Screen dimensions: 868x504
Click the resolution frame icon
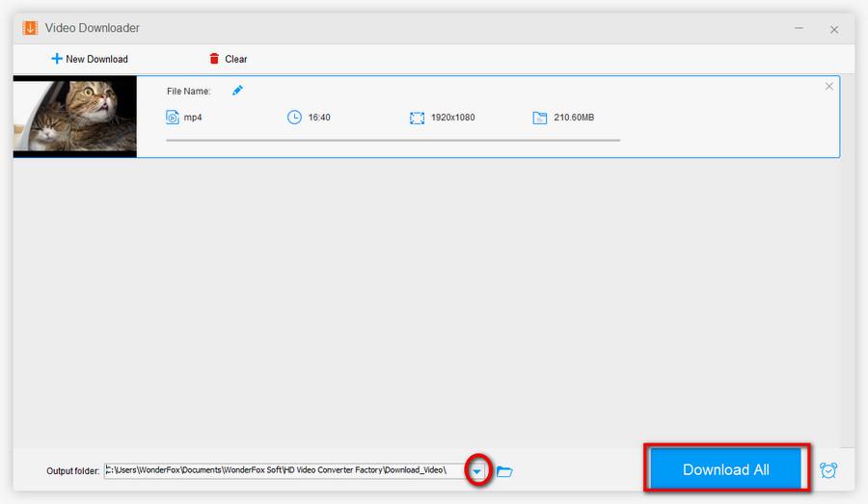pos(417,118)
